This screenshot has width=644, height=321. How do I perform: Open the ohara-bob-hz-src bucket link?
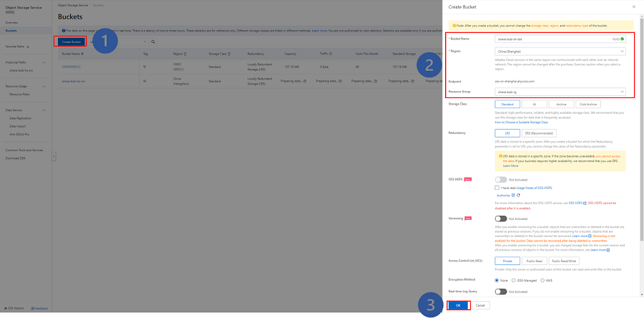point(74,82)
